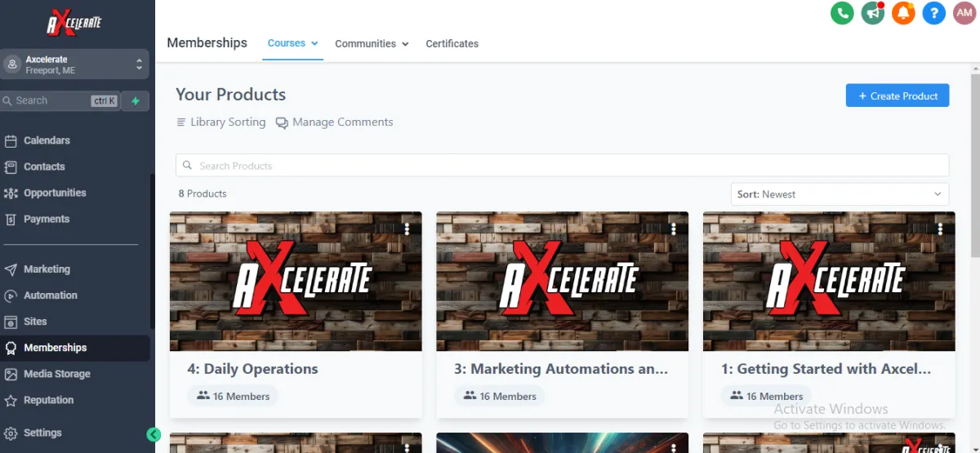Click the Create Product button
Viewport: 980px width, 453px height.
tap(898, 95)
